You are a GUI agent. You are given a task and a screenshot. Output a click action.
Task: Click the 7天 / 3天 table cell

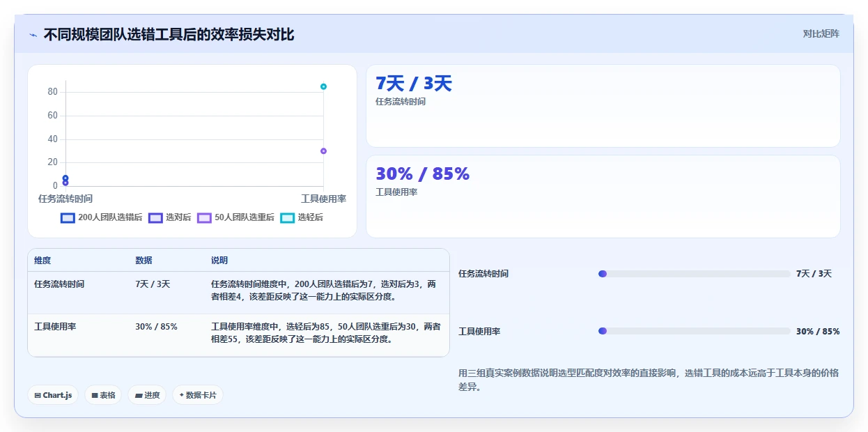(153, 284)
